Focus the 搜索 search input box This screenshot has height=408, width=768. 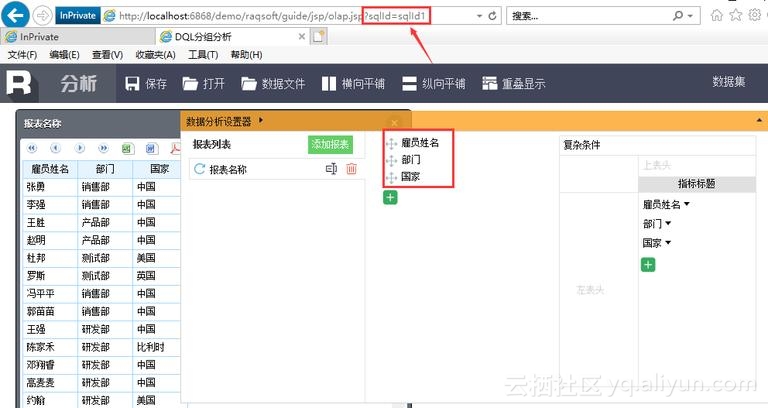[x=588, y=16]
